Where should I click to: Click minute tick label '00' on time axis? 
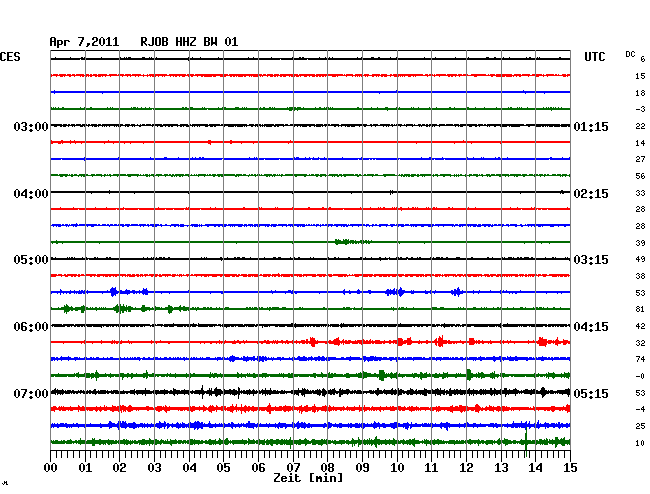(51, 468)
